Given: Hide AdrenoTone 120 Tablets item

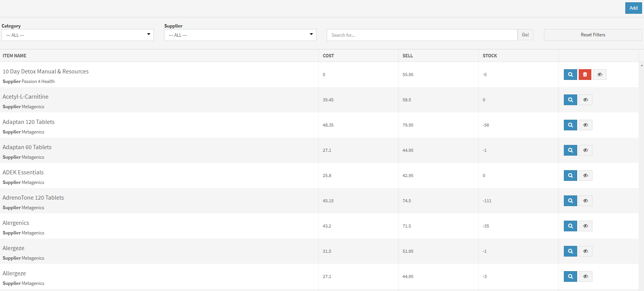Looking at the screenshot, I should point(586,201).
